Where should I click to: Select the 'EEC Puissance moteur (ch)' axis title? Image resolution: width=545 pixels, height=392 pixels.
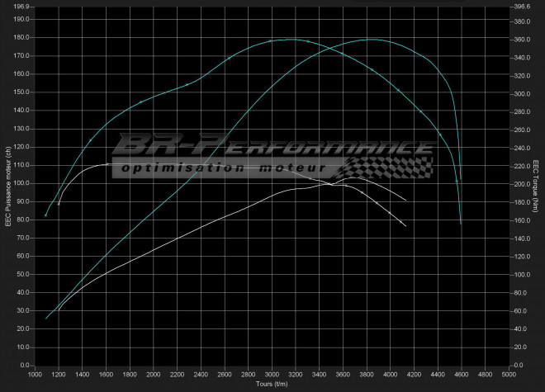coord(7,186)
